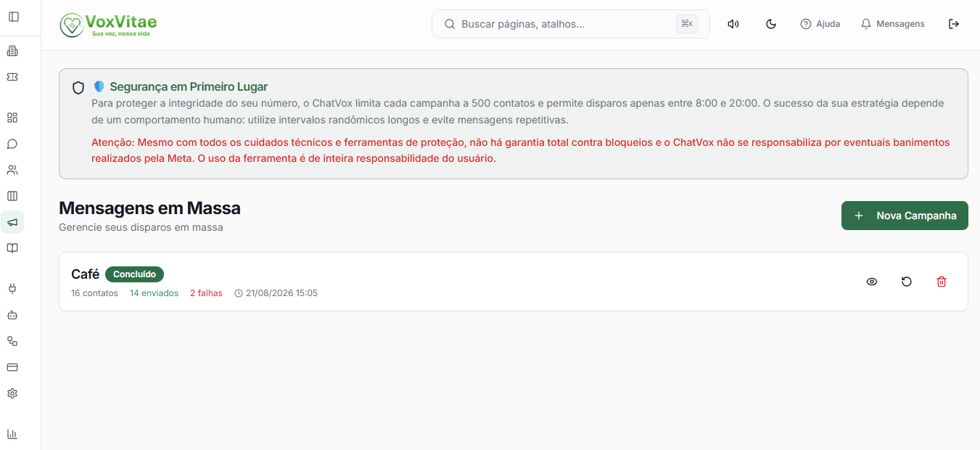The width and height of the screenshot is (980, 450).
Task: Open the open-book icon in sidebar
Action: click(x=12, y=248)
